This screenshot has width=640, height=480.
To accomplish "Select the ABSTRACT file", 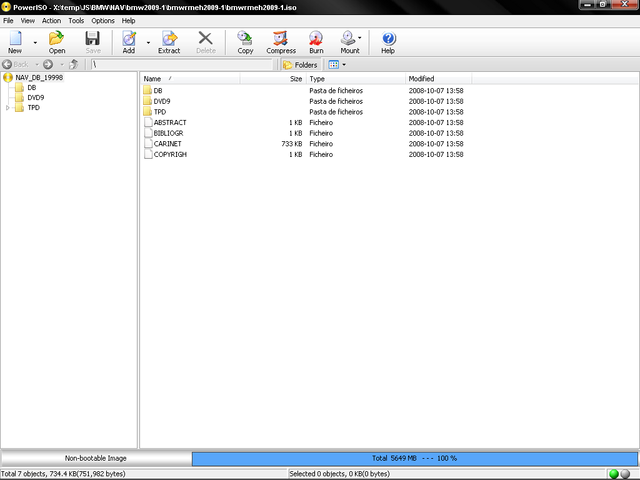I will [170, 122].
